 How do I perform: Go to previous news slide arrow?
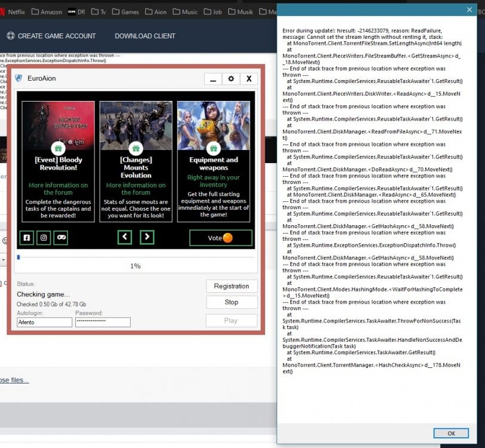tap(124, 238)
